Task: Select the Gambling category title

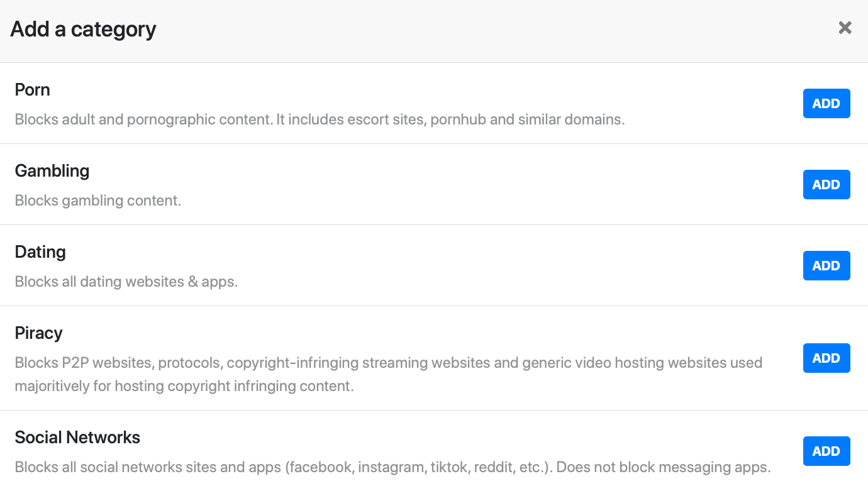Action: (52, 171)
